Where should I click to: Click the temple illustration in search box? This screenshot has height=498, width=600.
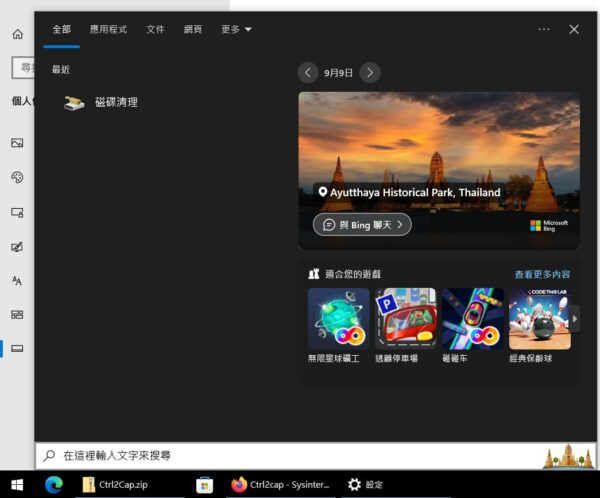click(x=568, y=456)
